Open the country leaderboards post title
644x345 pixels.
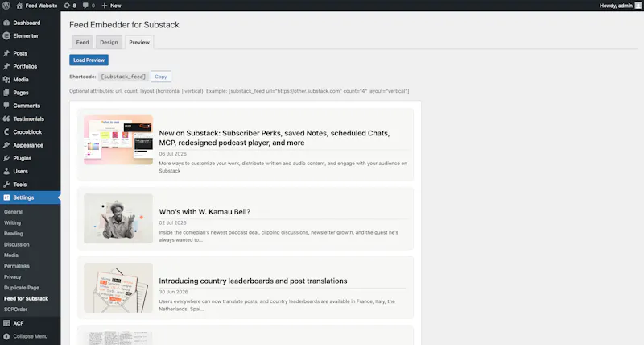[x=253, y=281]
